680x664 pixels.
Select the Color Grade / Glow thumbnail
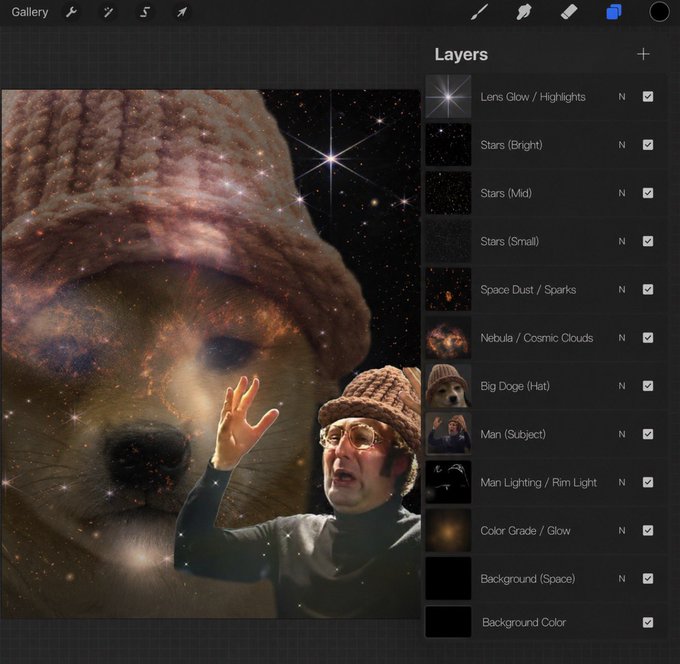448,530
